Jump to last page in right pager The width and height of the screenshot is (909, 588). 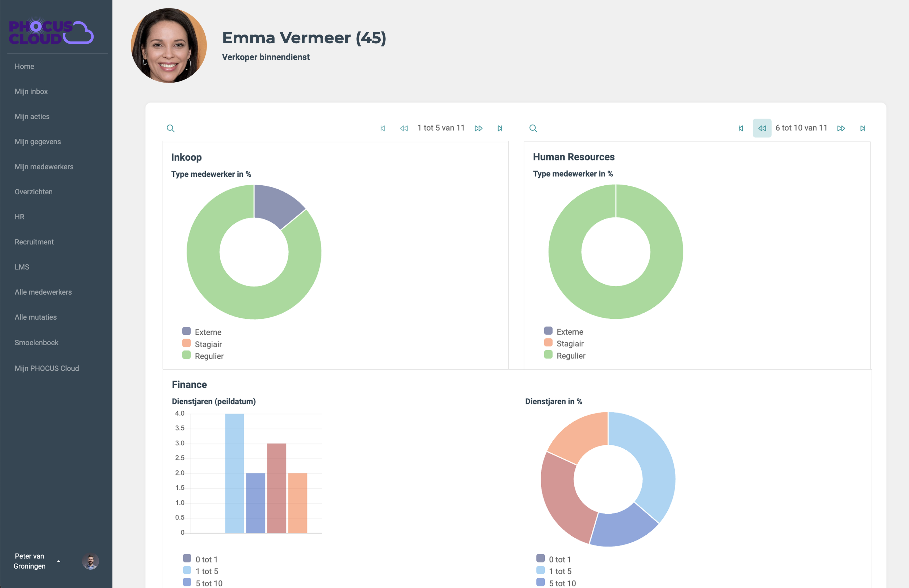(x=862, y=129)
